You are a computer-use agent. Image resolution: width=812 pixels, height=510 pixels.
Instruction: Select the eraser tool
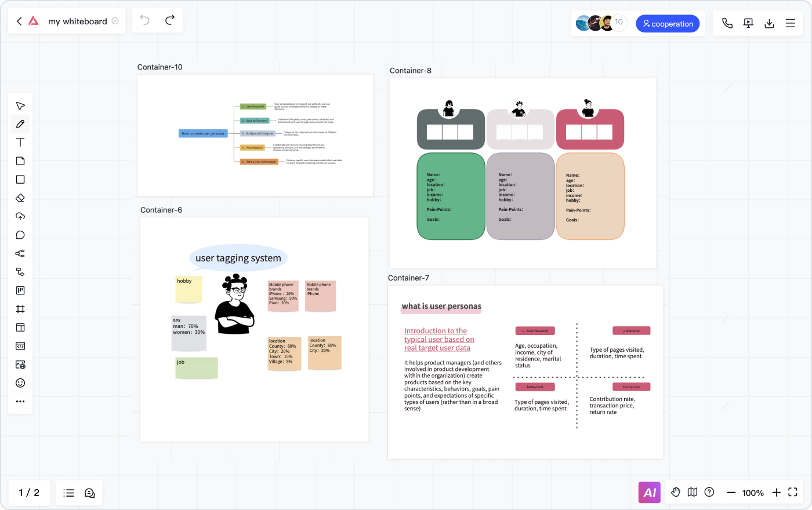click(x=20, y=198)
